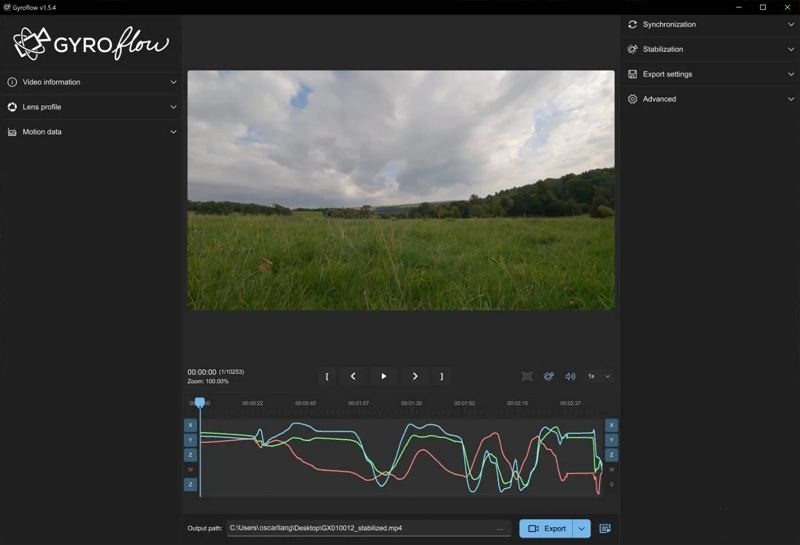Click the Zoom: 100.00% label
Screen dimensions: 800x545
coord(208,382)
